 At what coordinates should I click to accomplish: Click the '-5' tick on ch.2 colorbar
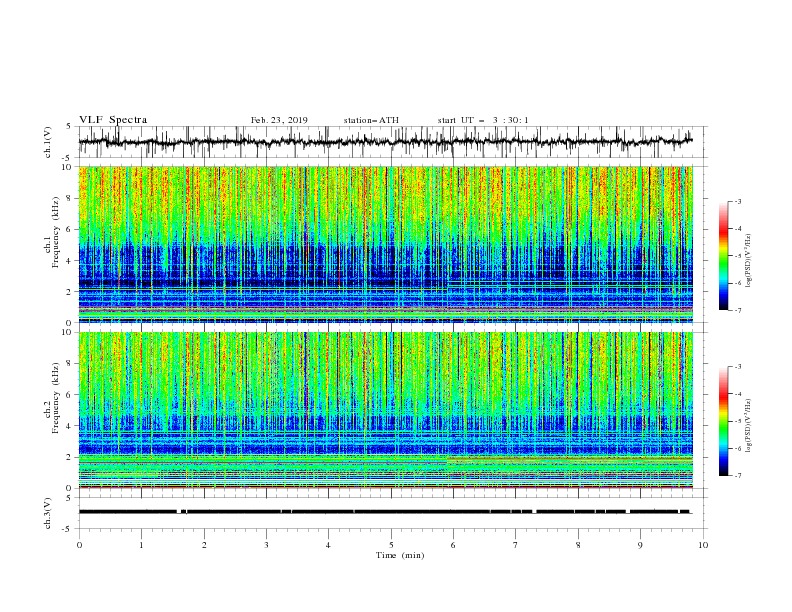(x=738, y=421)
